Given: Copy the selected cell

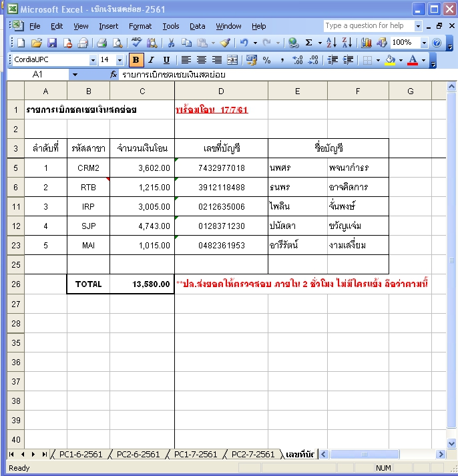Looking at the screenshot, I should point(186,43).
